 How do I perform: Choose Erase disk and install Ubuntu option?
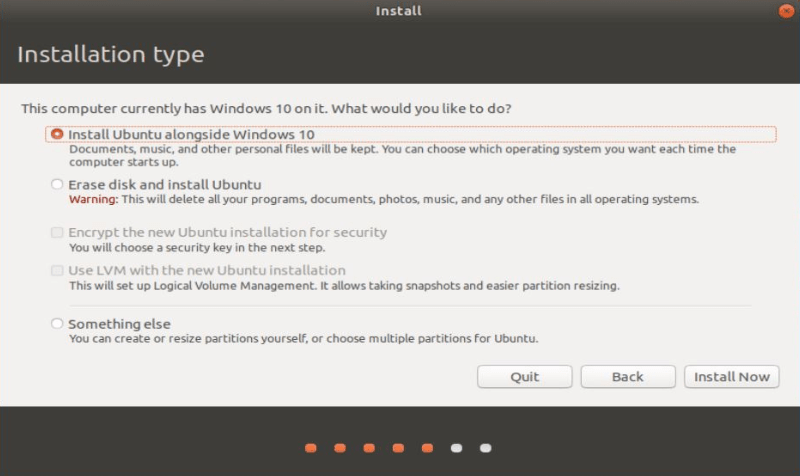tap(57, 184)
